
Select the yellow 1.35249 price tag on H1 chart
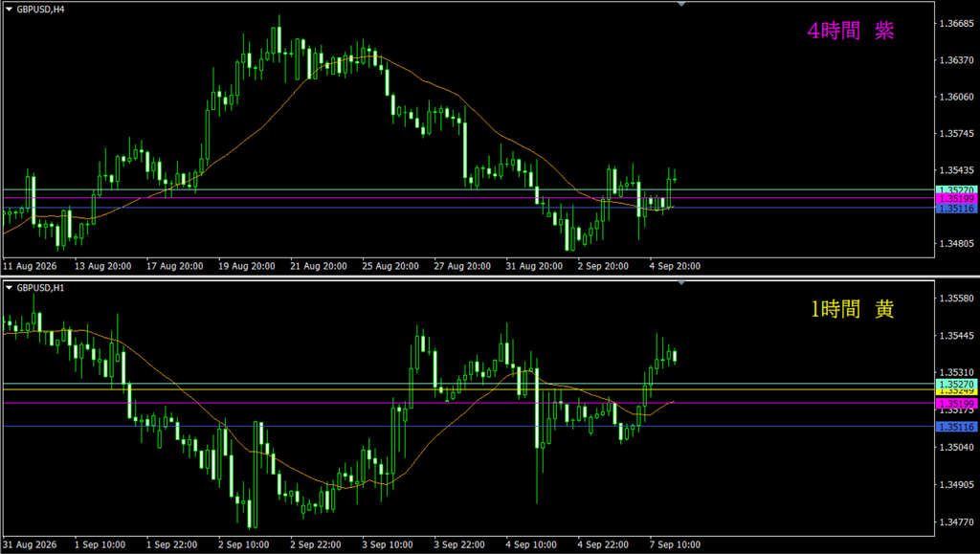tap(956, 391)
